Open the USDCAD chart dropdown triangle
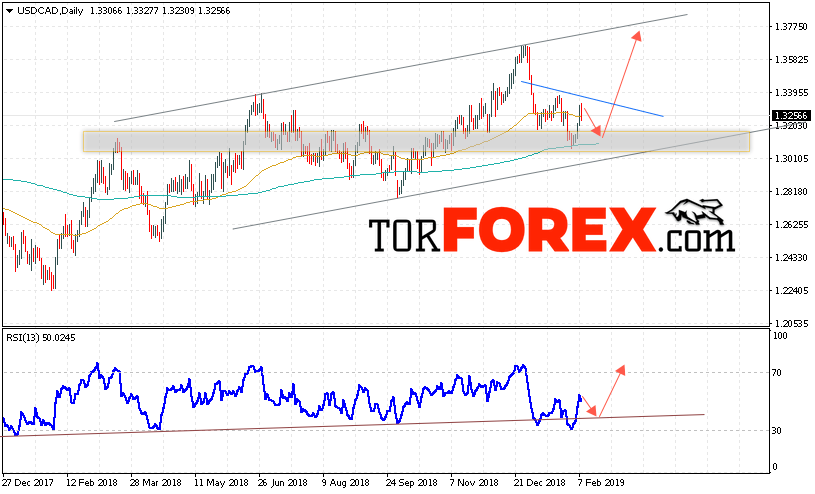This screenshot has height=494, width=815. click(9, 11)
